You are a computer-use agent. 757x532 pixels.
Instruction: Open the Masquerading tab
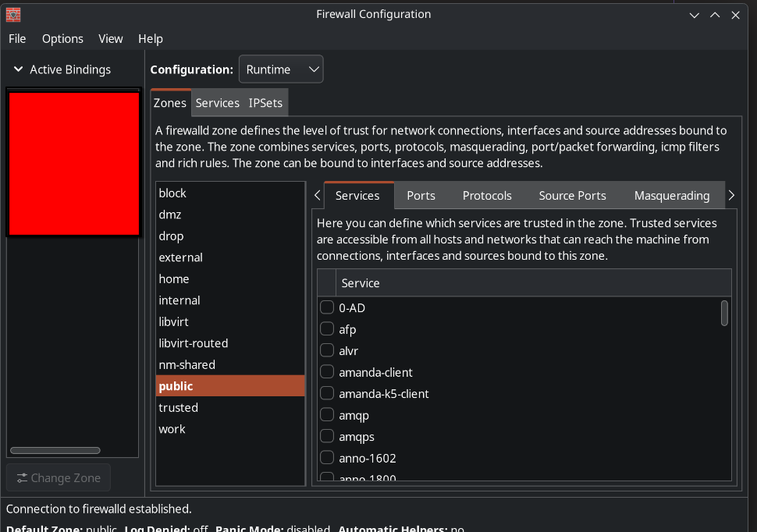click(x=671, y=196)
